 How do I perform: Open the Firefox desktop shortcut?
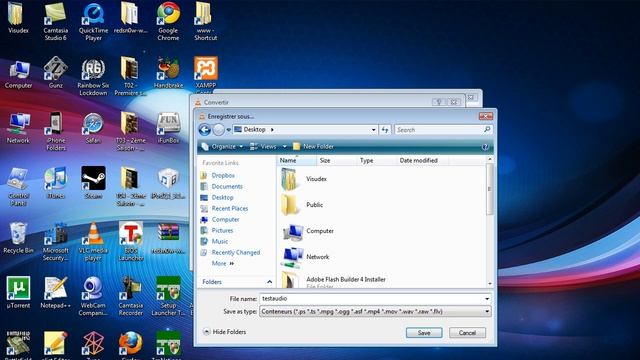131,345
